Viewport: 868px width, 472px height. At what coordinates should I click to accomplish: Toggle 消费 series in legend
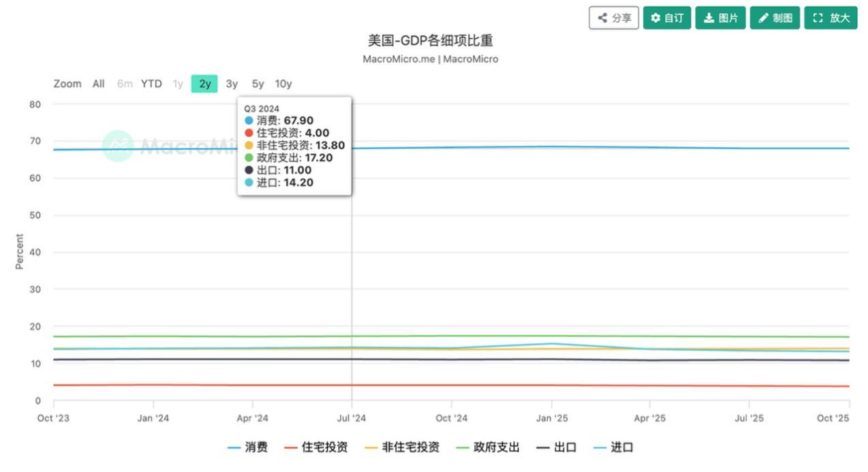[248, 447]
